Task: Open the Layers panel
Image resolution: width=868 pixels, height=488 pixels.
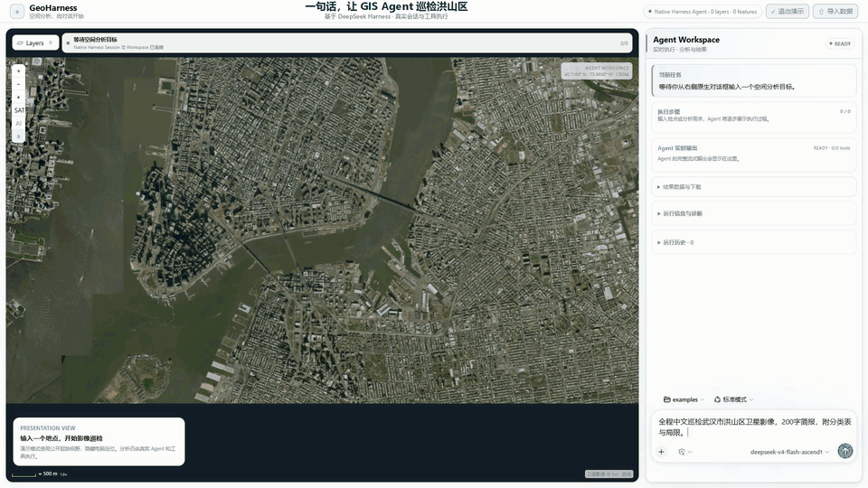Action: click(35, 43)
